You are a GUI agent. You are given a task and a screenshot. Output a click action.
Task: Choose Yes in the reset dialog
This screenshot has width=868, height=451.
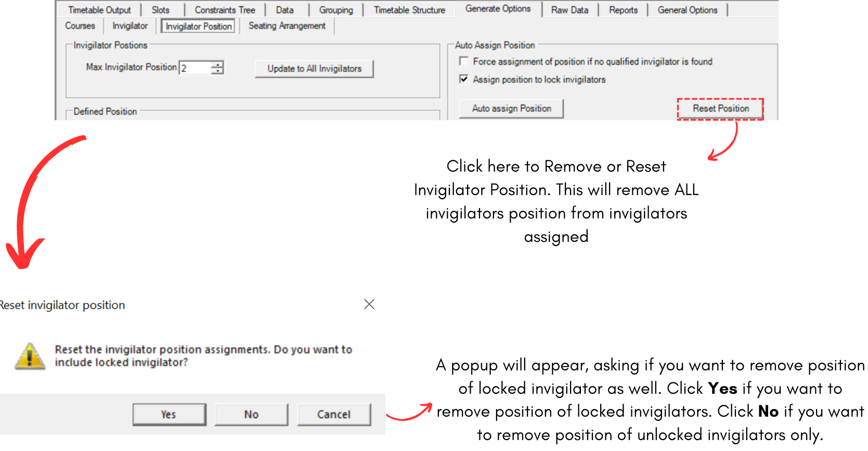pyautogui.click(x=169, y=414)
